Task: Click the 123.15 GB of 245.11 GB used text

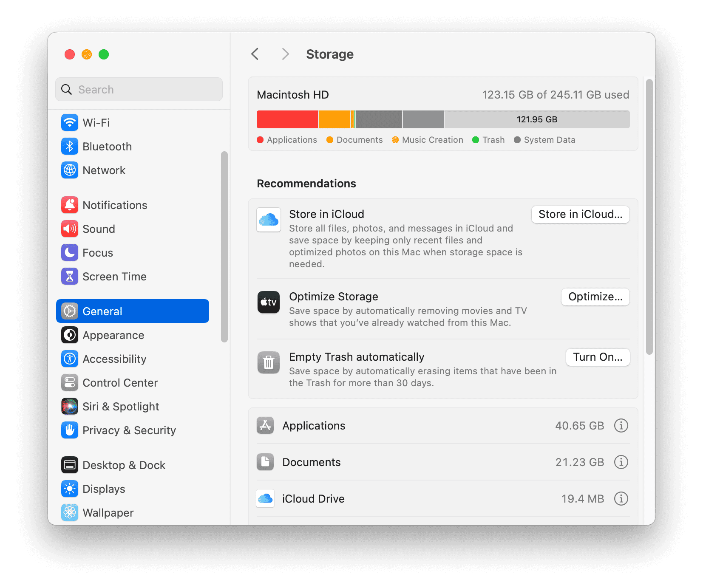Action: (x=556, y=95)
